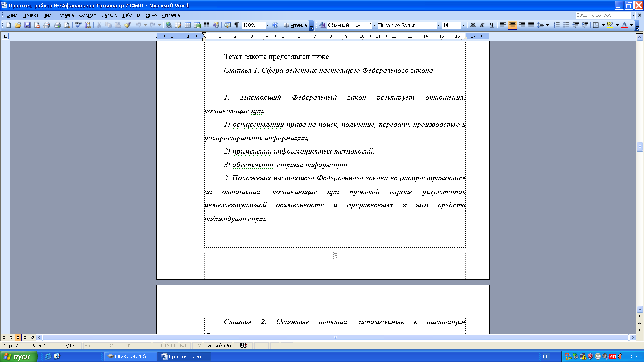Expand the font size 14 dropdown
This screenshot has width=644, height=362.
(x=463, y=25)
